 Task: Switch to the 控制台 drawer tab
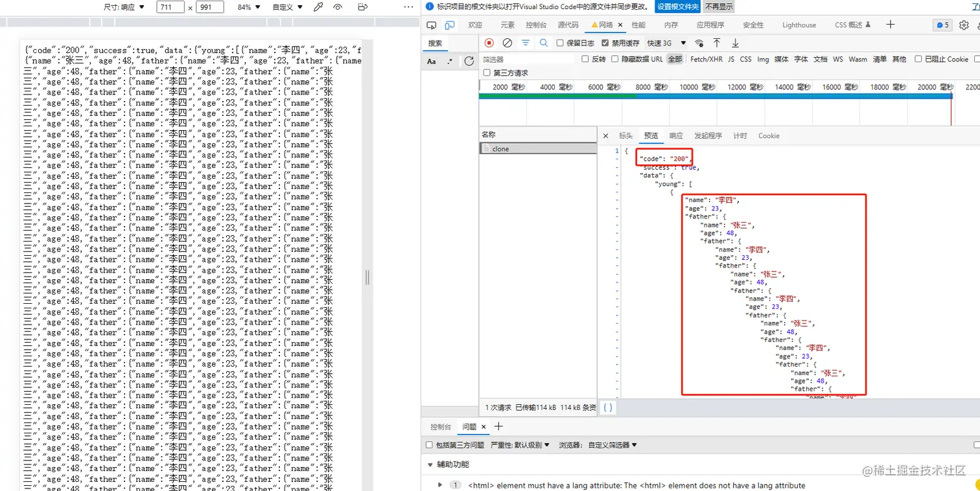click(441, 427)
